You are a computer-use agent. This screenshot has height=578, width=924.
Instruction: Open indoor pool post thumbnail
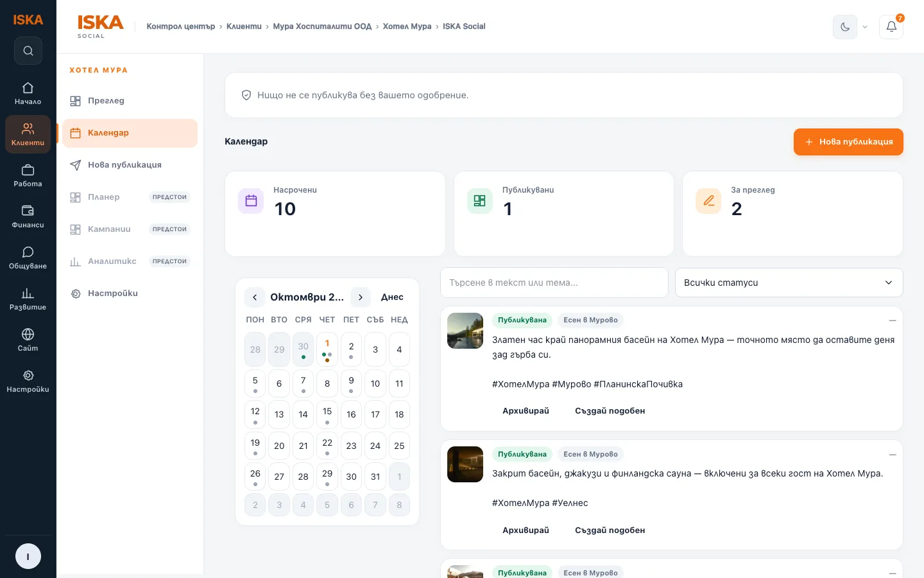point(465,464)
